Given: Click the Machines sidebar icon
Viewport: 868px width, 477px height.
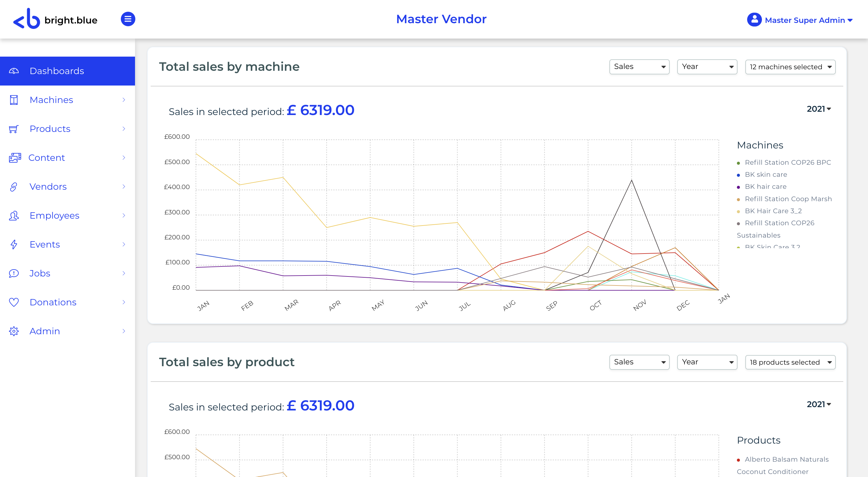Looking at the screenshot, I should (x=14, y=100).
